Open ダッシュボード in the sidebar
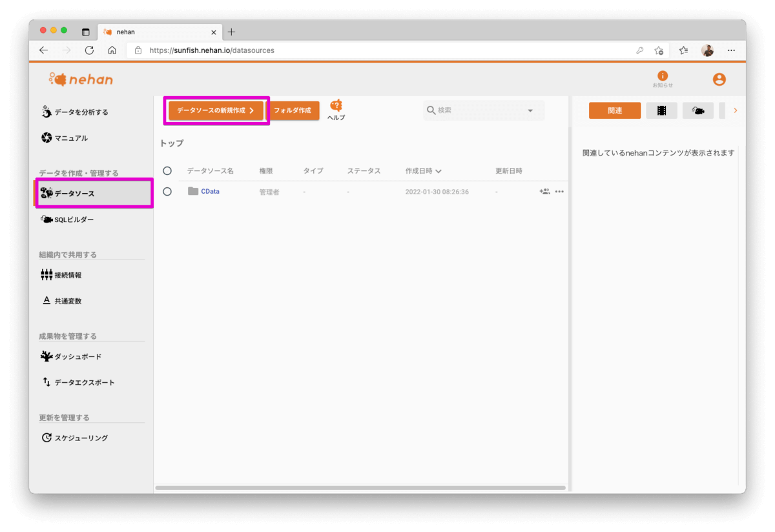 pos(71,356)
